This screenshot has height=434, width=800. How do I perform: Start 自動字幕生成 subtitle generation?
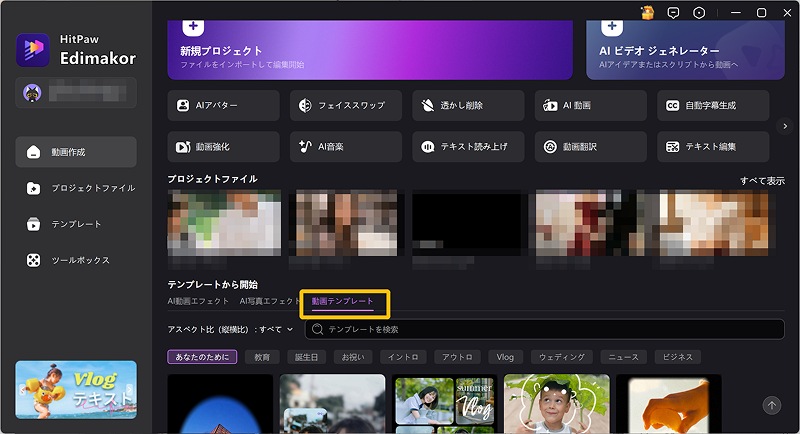coord(713,106)
